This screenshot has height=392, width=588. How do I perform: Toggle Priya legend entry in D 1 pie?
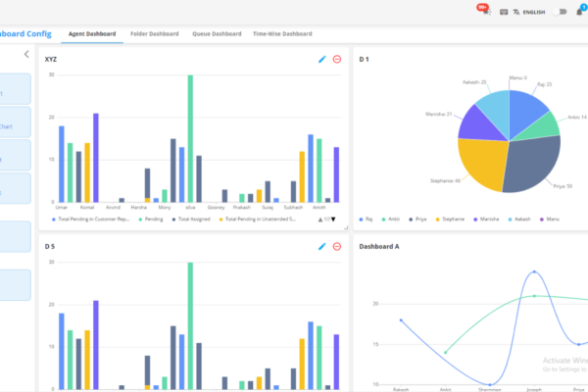(x=417, y=220)
